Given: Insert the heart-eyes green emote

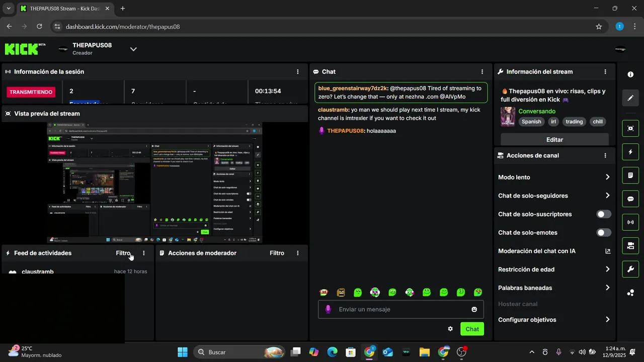Looking at the screenshot, I should click(478, 292).
